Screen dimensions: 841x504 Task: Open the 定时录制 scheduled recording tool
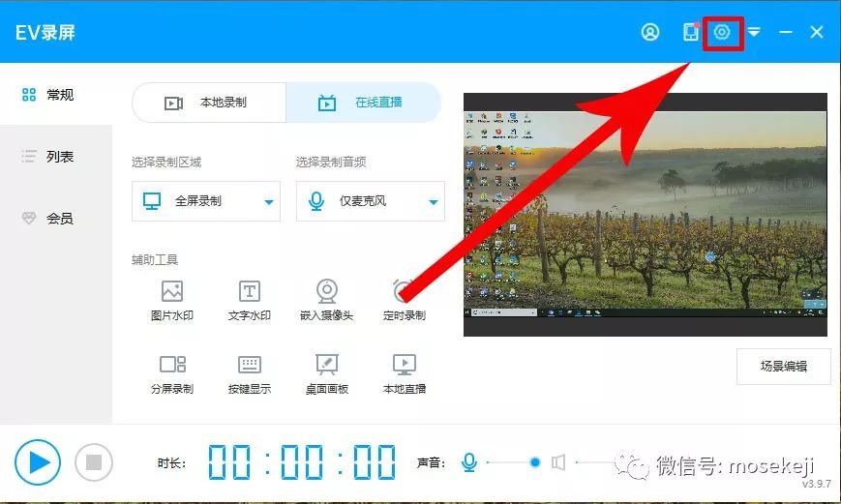(x=404, y=300)
